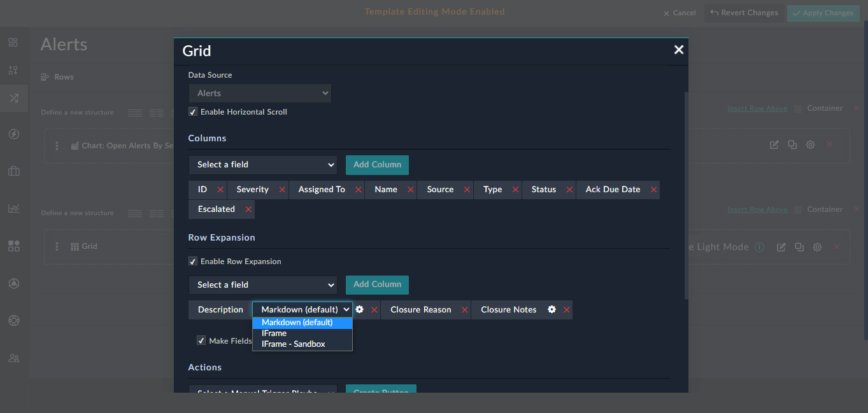Viewport: 868px width, 413px height.
Task: Expand the Select a field dropdown under Columns
Action: pos(262,165)
